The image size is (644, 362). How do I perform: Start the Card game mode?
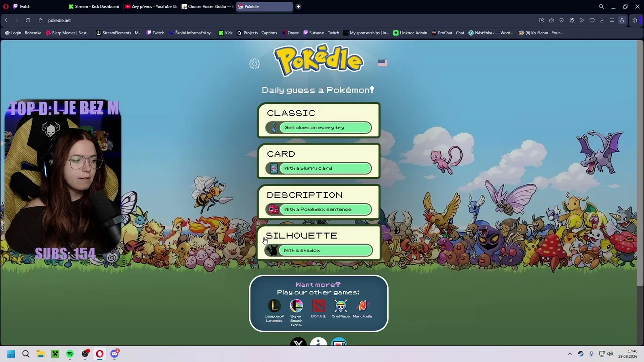(318, 161)
